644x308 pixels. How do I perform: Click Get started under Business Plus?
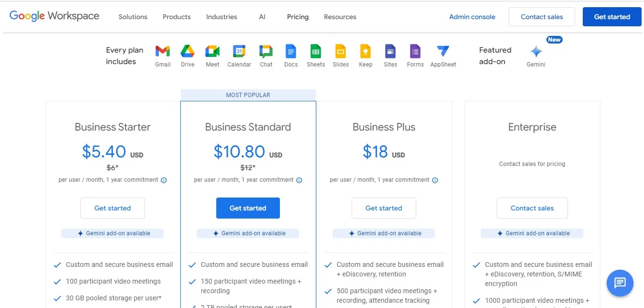click(384, 208)
